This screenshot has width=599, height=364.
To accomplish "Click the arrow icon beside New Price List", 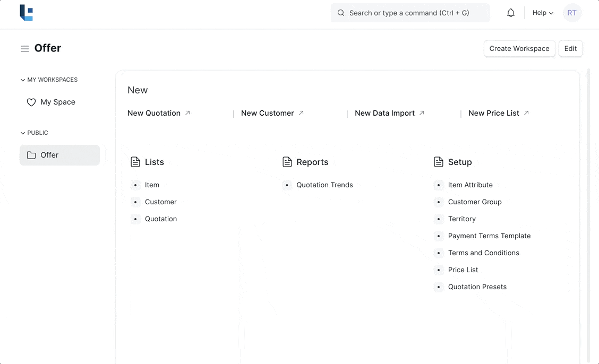I will (x=526, y=113).
